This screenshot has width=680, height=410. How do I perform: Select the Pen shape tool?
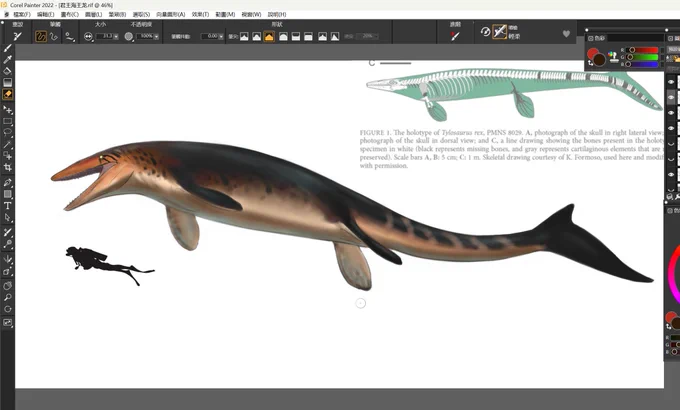pos(7,183)
